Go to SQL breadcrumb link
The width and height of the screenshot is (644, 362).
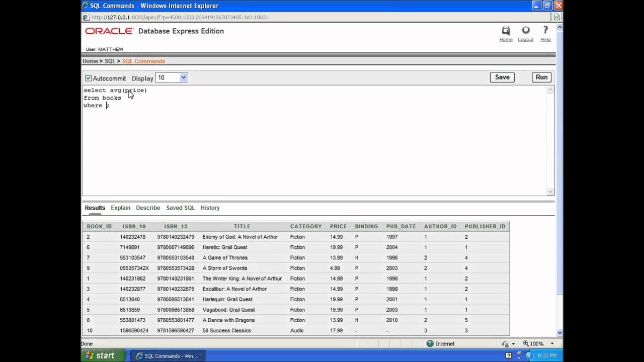(110, 61)
